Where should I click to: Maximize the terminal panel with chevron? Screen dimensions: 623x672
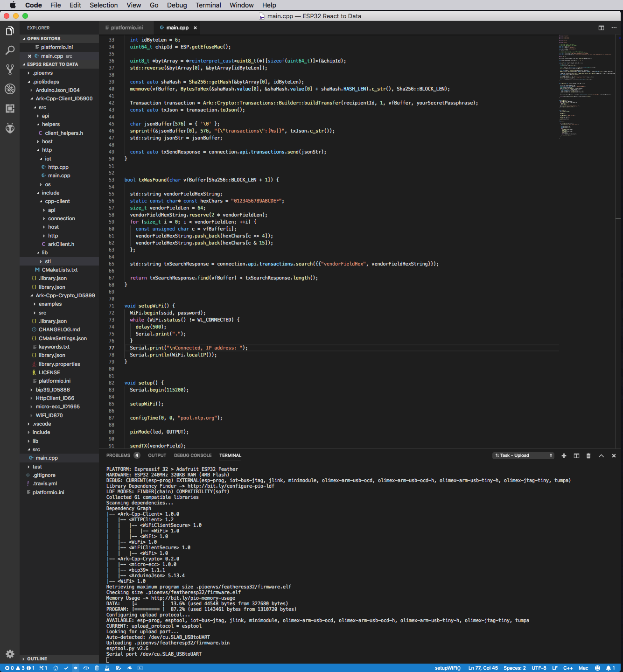click(601, 455)
